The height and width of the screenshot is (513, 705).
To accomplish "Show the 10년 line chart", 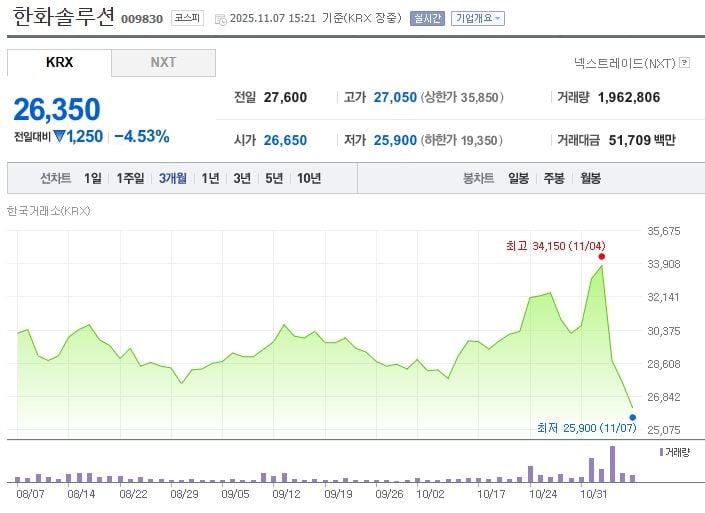I will 309,178.
